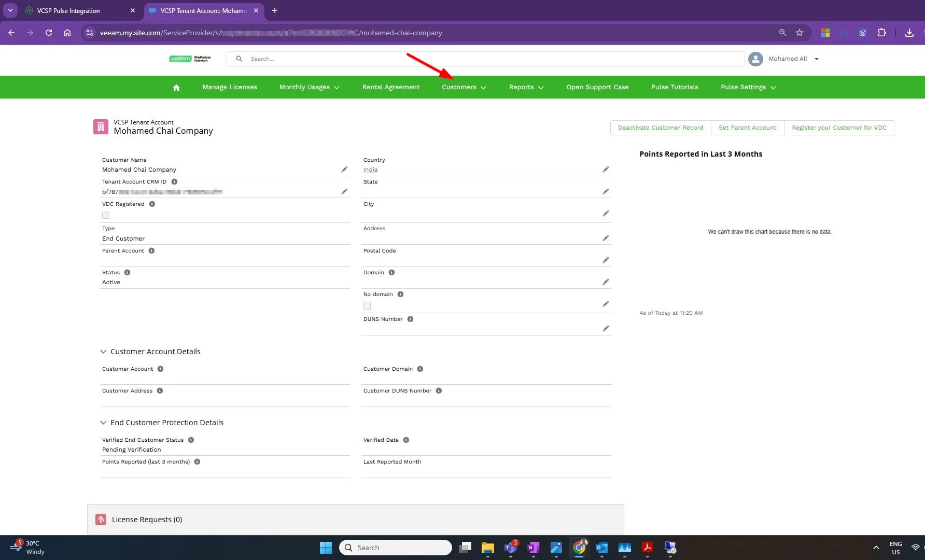The width and height of the screenshot is (925, 560).
Task: Click the License Requests wrench icon
Action: pyautogui.click(x=101, y=520)
